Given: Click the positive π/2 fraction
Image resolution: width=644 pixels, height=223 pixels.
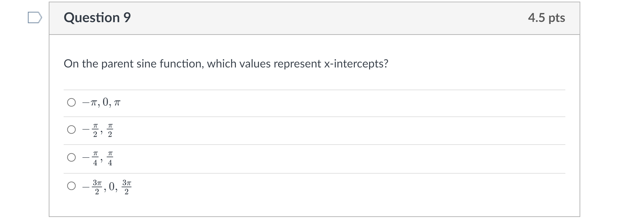Looking at the screenshot, I should [110, 130].
